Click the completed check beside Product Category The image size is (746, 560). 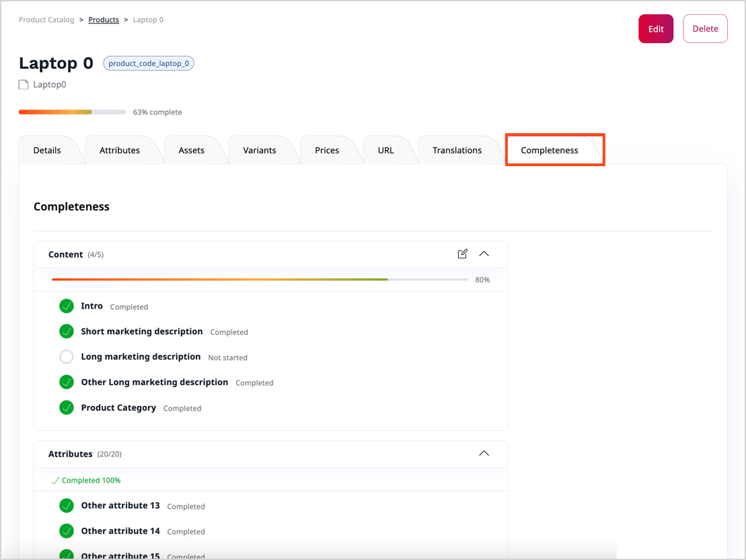66,407
